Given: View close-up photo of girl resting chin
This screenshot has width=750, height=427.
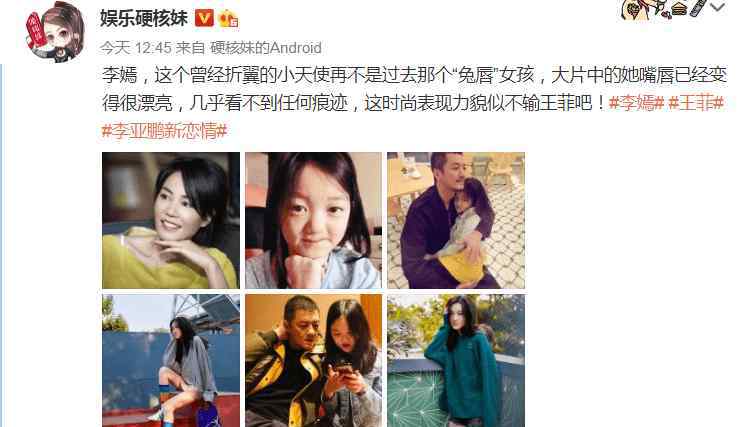Looking at the screenshot, I should coord(313,220).
